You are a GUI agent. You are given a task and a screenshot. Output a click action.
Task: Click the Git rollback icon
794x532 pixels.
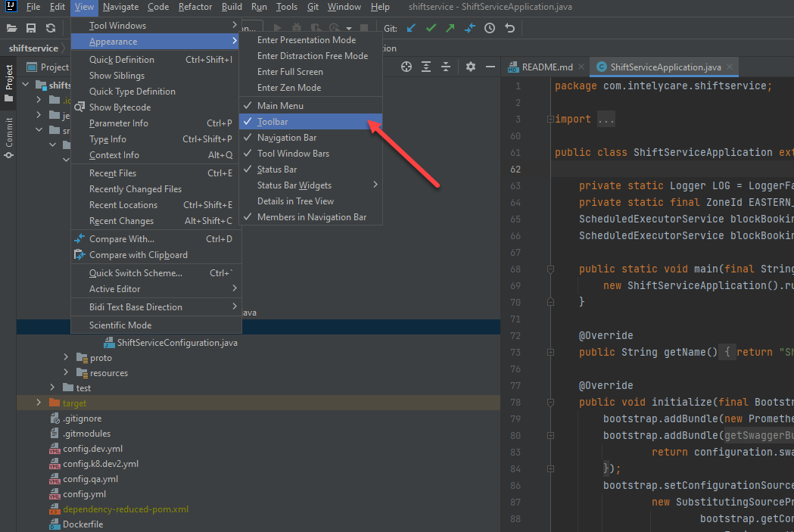pyautogui.click(x=509, y=28)
